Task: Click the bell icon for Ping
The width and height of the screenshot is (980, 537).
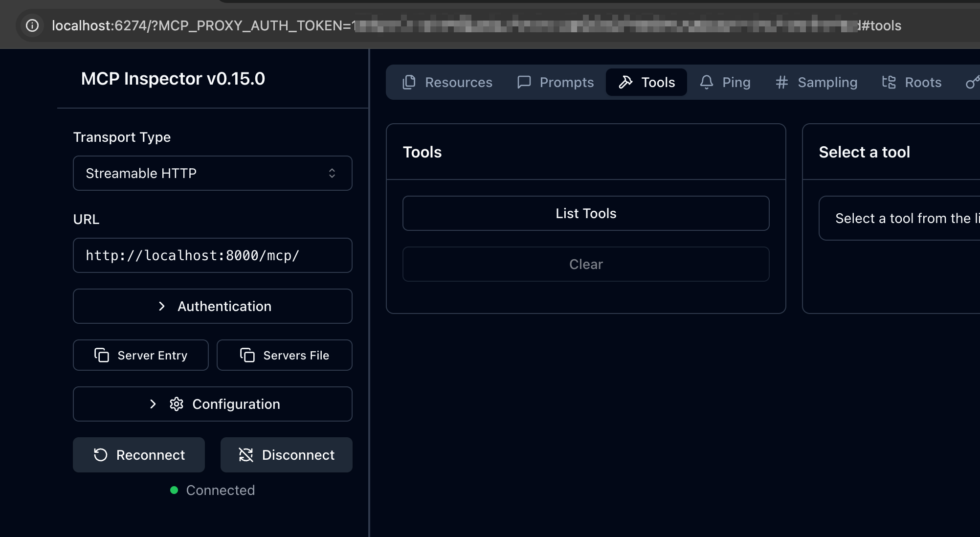Action: [707, 82]
